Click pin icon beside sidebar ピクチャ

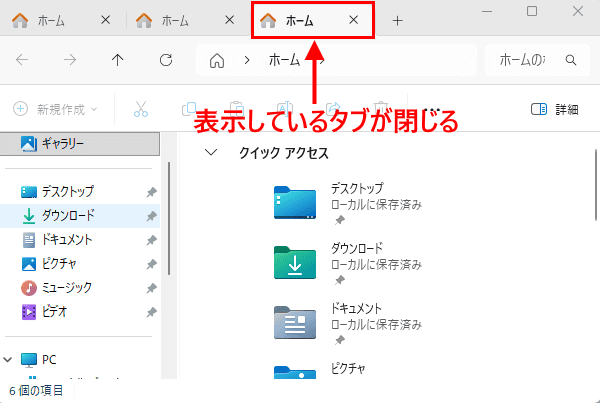coord(152,264)
